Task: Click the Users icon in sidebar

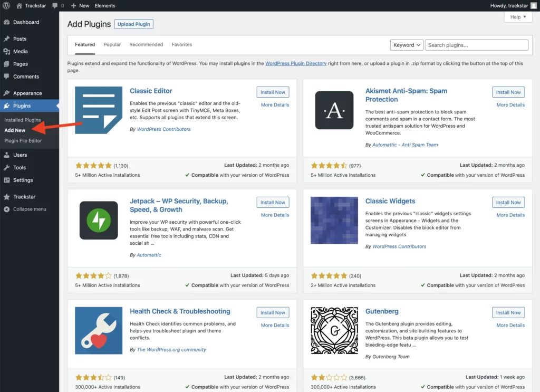Action: [6, 155]
